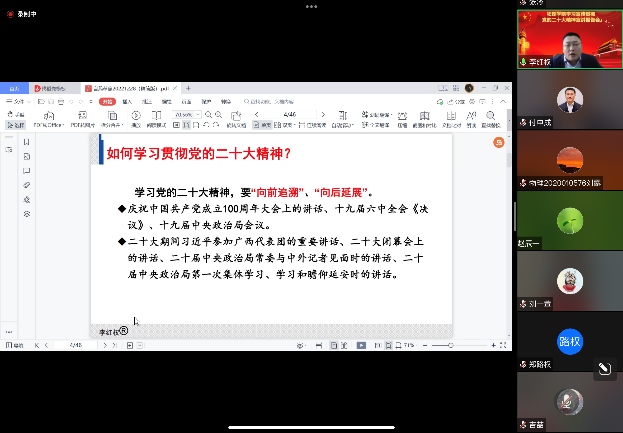Mute the speaker icon on participant panel

point(603,368)
